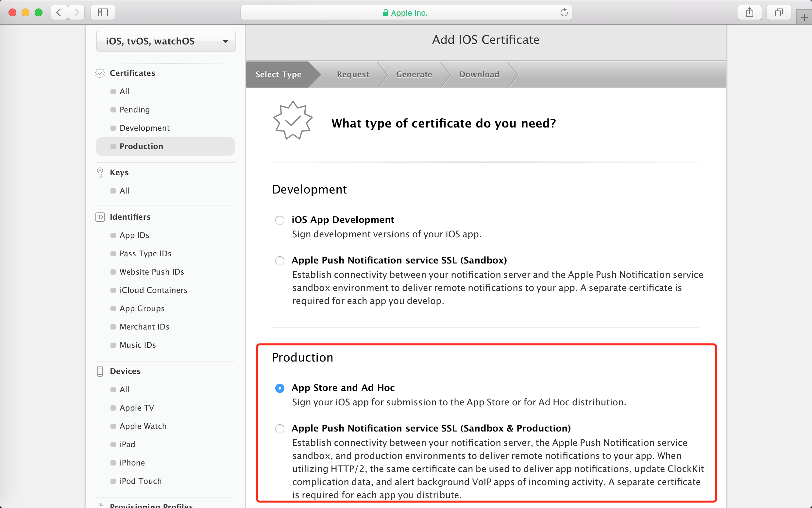Open Apple Watch devices list
The image size is (812, 508).
[x=143, y=426]
